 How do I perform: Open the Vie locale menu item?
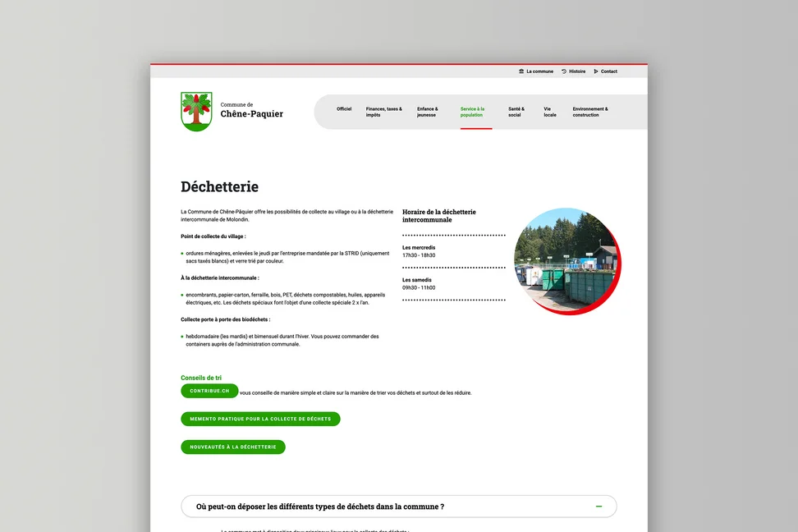pos(550,112)
